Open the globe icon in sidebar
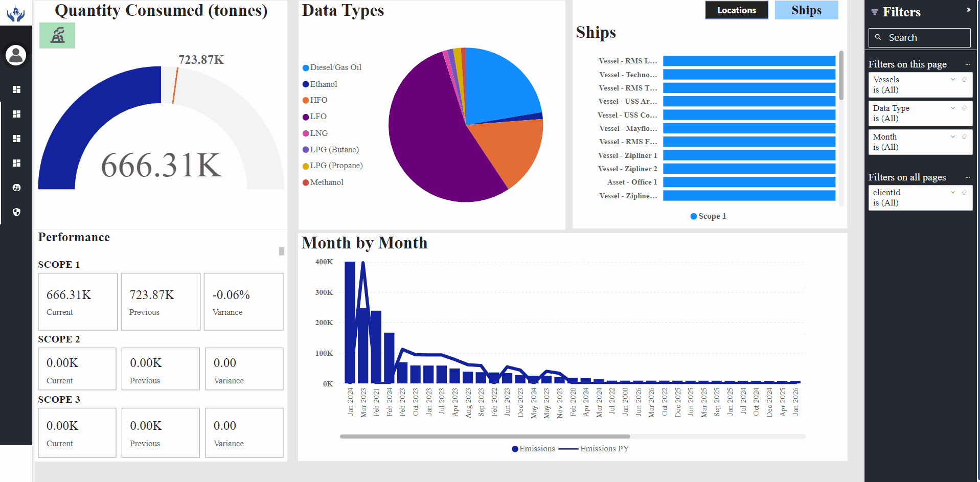 (x=16, y=188)
